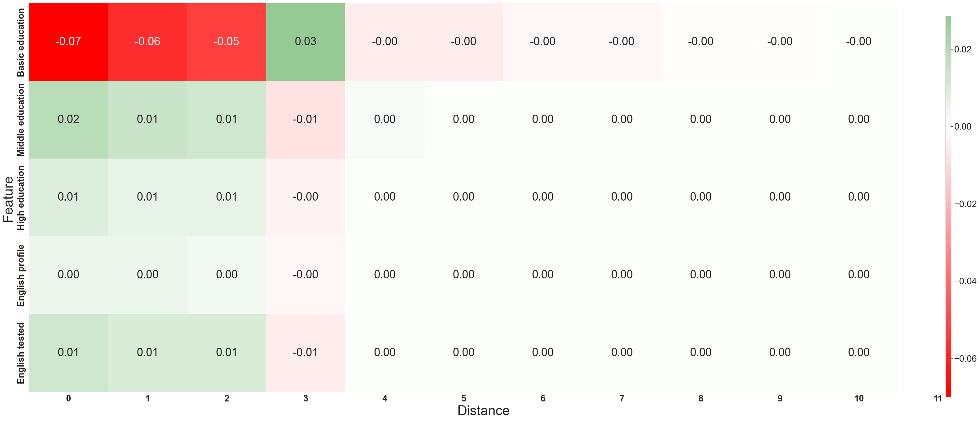Click the colorbar −0.06 tick label
This screenshot has height=421, width=980.
coord(964,358)
